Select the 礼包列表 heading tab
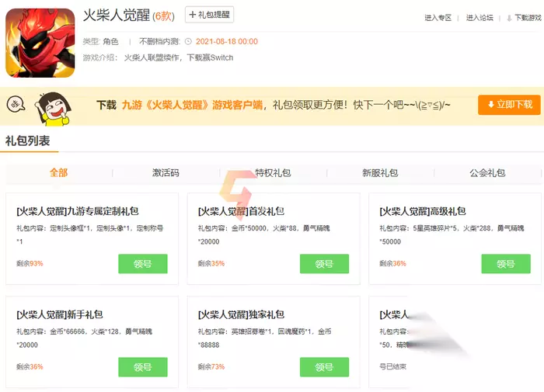Image resolution: width=544 pixels, height=392 pixels. point(28,140)
